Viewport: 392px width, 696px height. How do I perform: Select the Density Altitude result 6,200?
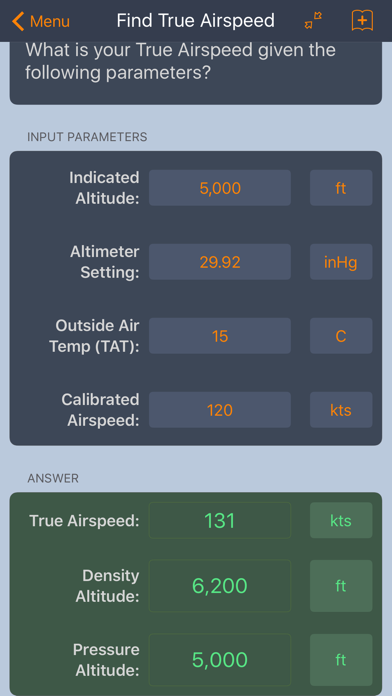coord(220,586)
